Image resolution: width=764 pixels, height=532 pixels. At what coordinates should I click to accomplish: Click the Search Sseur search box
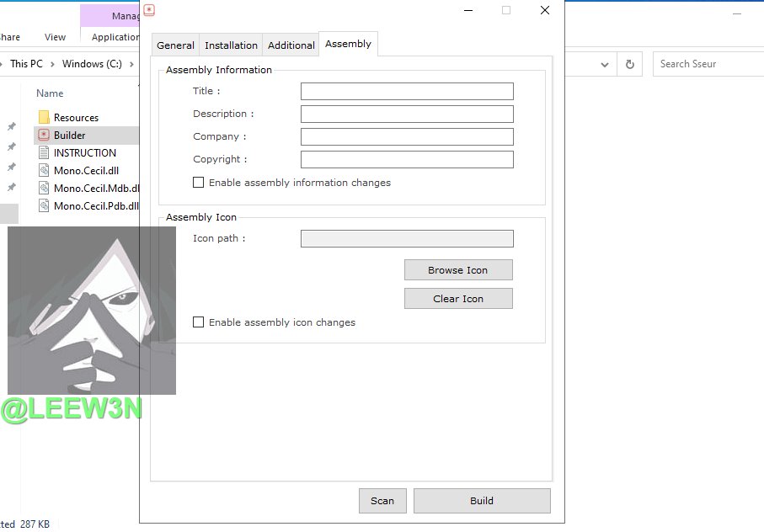708,64
